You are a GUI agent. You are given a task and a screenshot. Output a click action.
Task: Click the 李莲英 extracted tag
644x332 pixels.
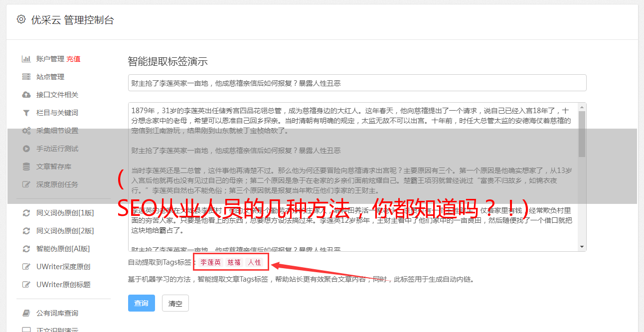211,262
